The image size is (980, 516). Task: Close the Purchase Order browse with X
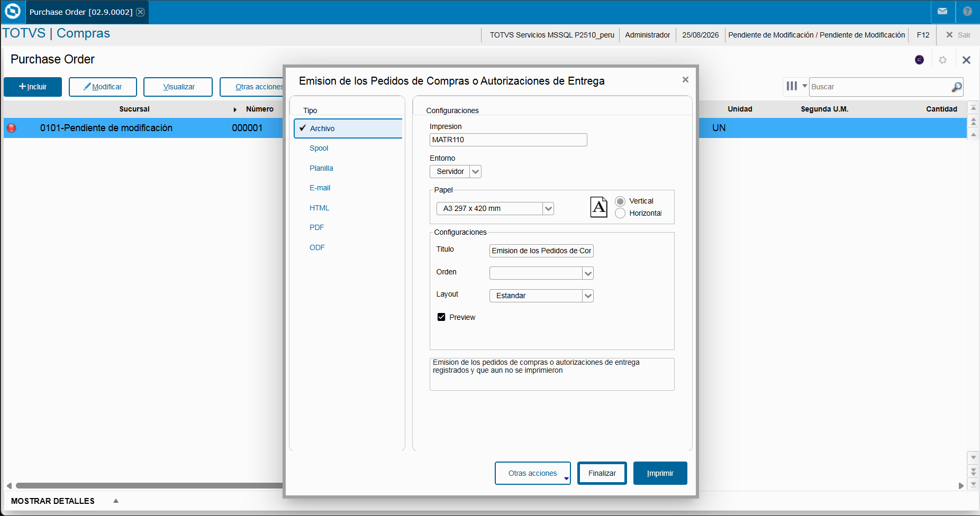pos(966,60)
